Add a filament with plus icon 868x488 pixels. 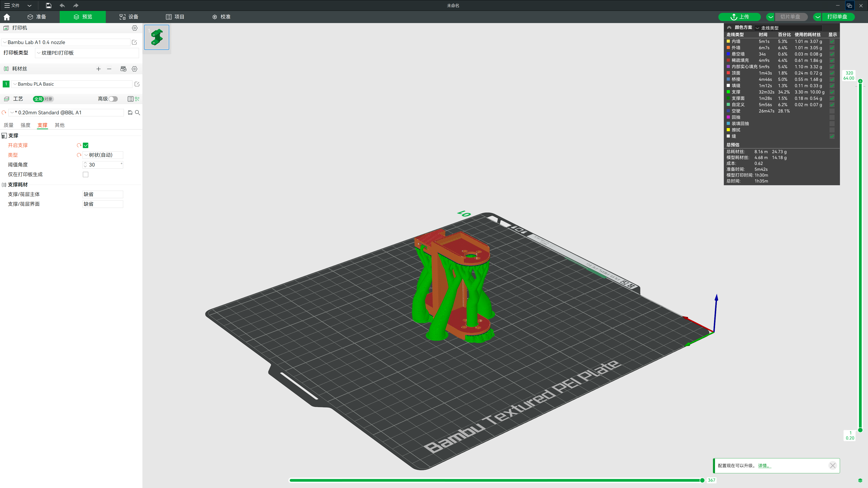coord(98,69)
